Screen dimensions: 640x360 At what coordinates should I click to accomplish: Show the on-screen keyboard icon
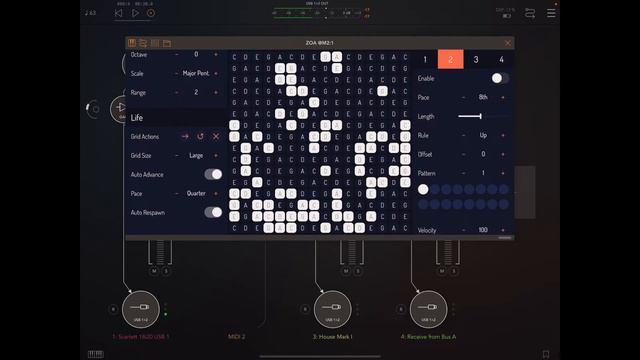pos(96,354)
